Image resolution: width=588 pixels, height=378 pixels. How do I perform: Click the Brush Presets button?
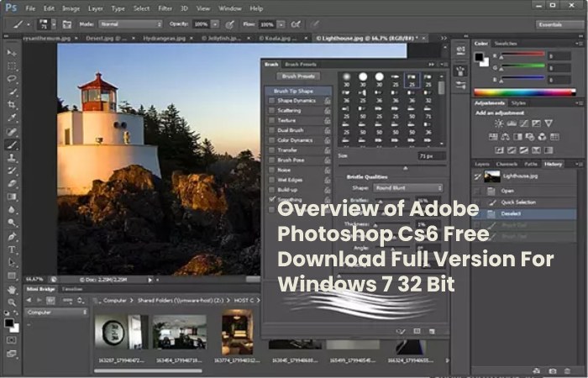pyautogui.click(x=298, y=76)
